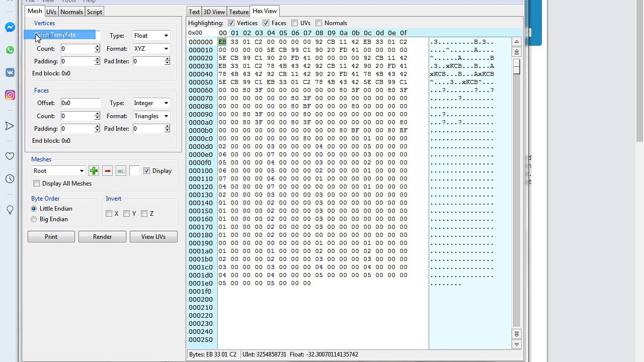644x362 pixels.
Task: Open Faces Type dropdown showing Integer
Action: tap(151, 103)
